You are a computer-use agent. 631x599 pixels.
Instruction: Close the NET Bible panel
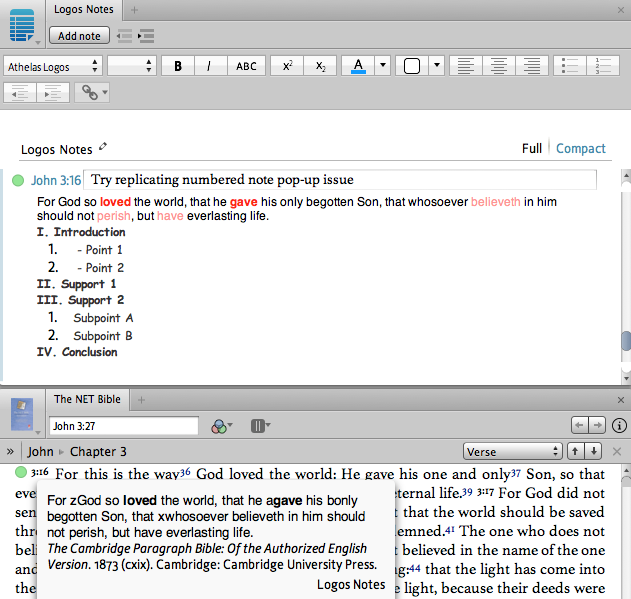621,400
